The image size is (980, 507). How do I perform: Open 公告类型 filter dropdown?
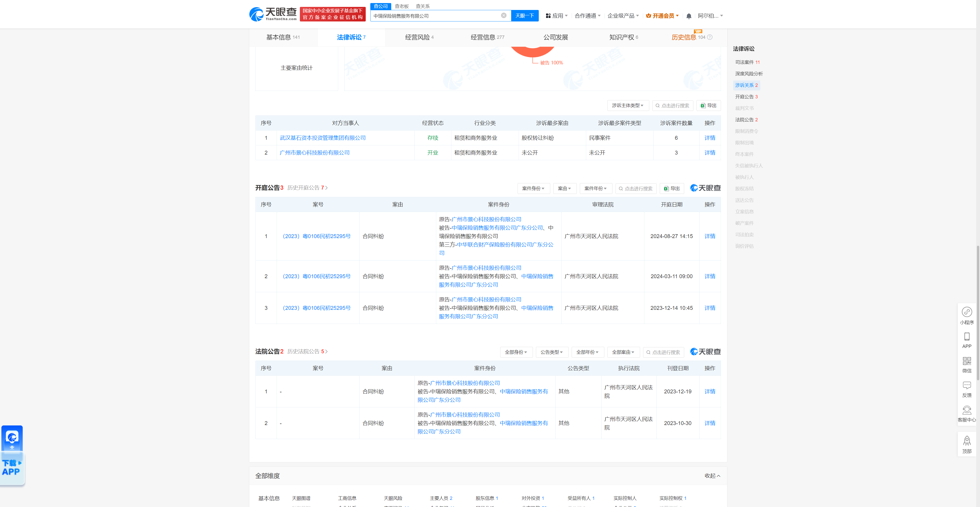[552, 352]
